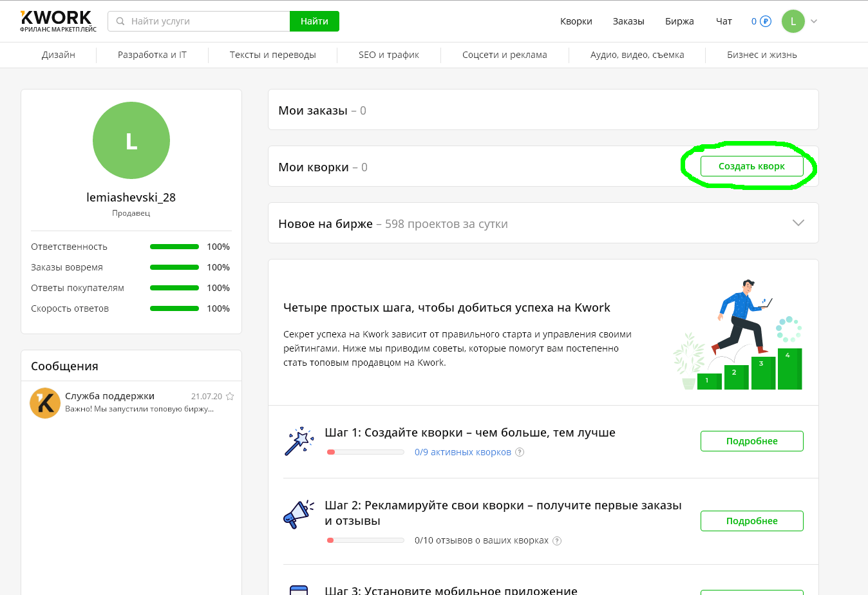Open the Разработка и IT category
The image size is (868, 595).
(x=152, y=55)
